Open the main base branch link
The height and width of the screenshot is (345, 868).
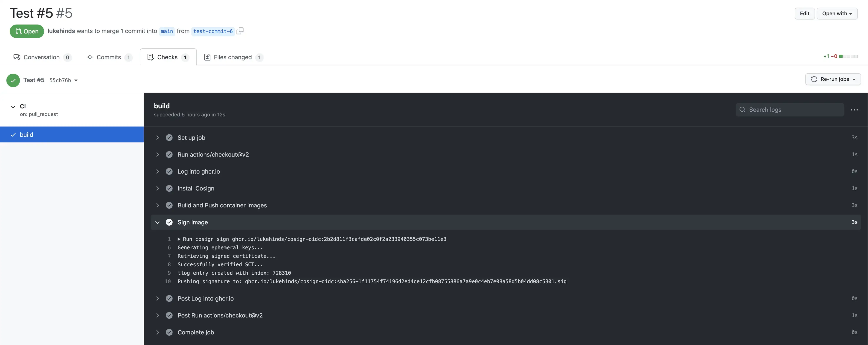[x=167, y=31]
